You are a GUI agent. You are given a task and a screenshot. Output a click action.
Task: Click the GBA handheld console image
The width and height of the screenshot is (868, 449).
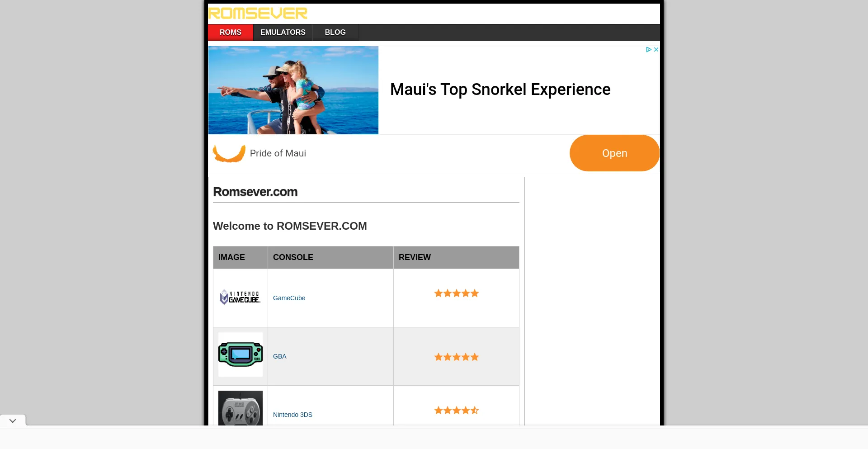click(241, 354)
